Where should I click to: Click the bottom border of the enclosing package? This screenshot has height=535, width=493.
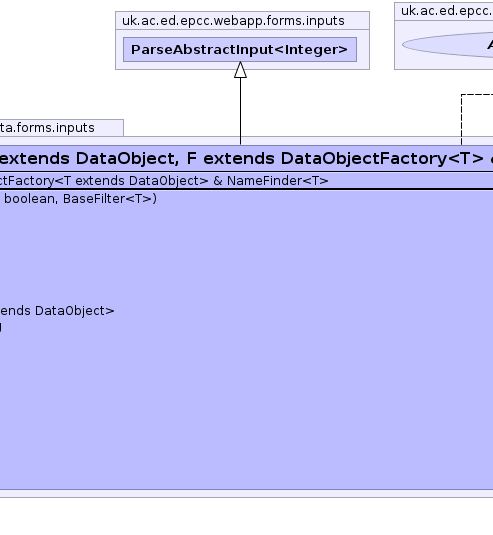(x=246, y=497)
